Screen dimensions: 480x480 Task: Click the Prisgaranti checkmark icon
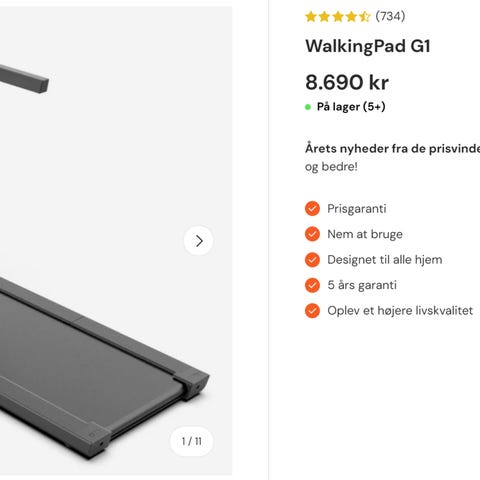coord(312,209)
